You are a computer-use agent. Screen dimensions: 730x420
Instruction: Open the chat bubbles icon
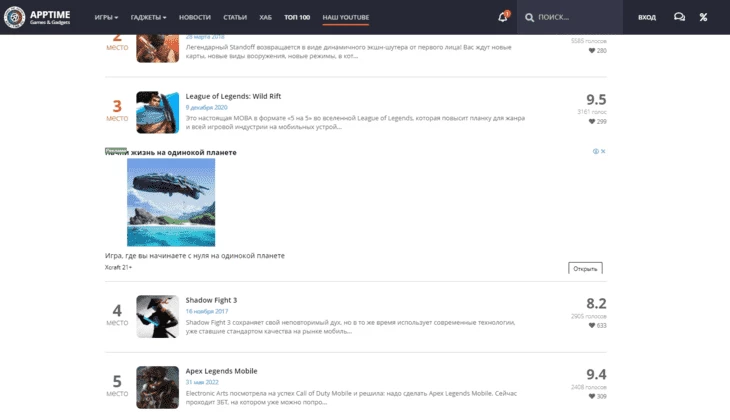pos(679,17)
